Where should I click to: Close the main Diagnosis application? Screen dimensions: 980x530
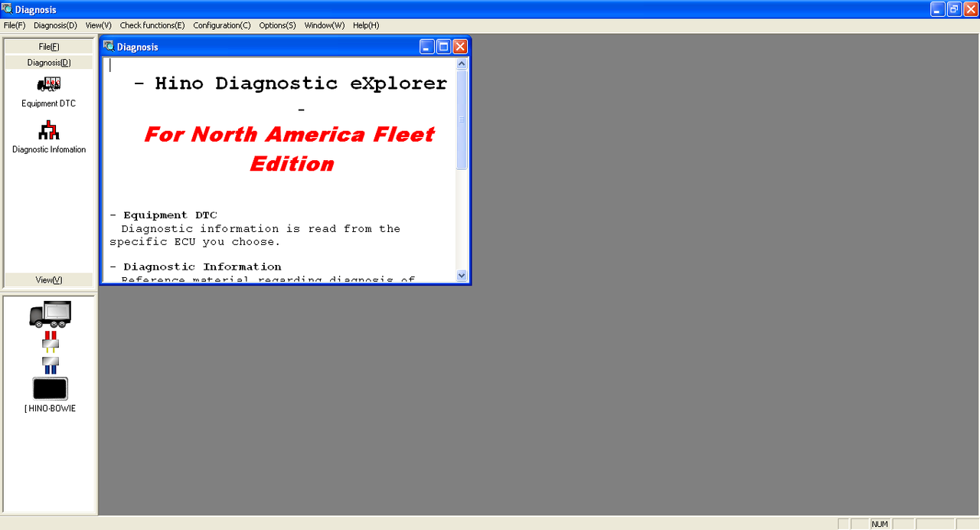coord(971,9)
